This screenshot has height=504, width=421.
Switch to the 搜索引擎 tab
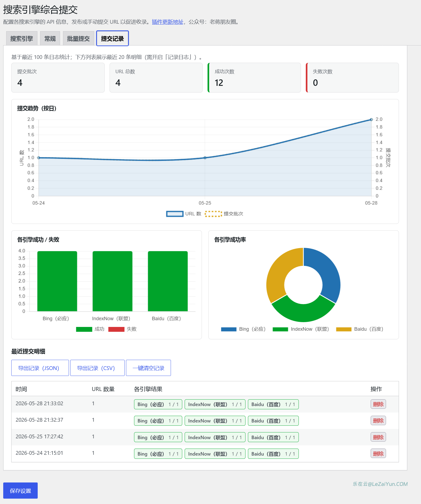(22, 38)
